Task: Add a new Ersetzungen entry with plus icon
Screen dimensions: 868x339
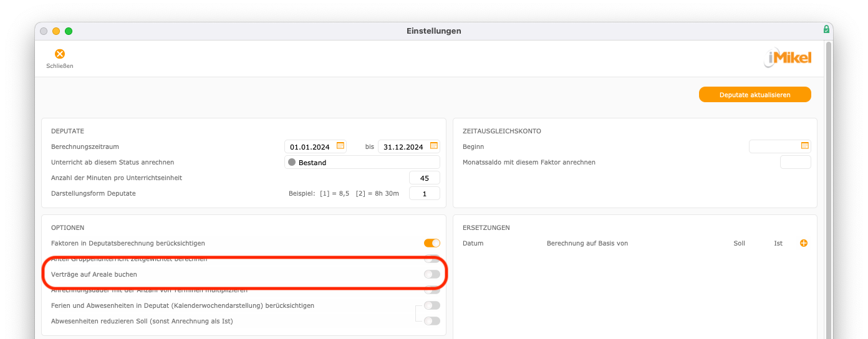Action: (804, 243)
